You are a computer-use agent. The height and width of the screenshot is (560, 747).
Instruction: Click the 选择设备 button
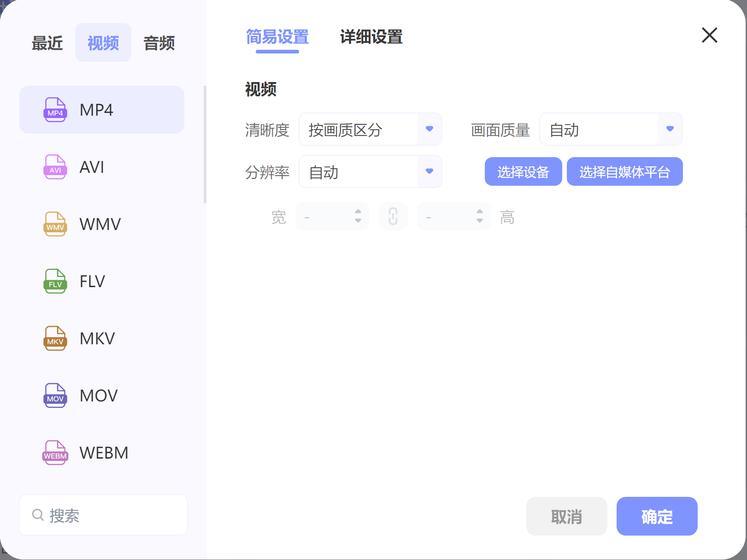tap(523, 171)
